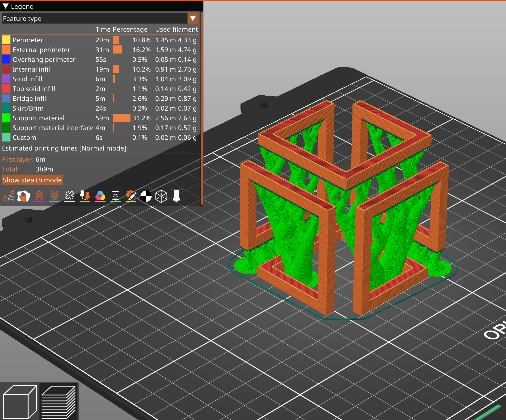The image size is (506, 420).
Task: Toggle seams broken-link icon
Action: (70, 196)
